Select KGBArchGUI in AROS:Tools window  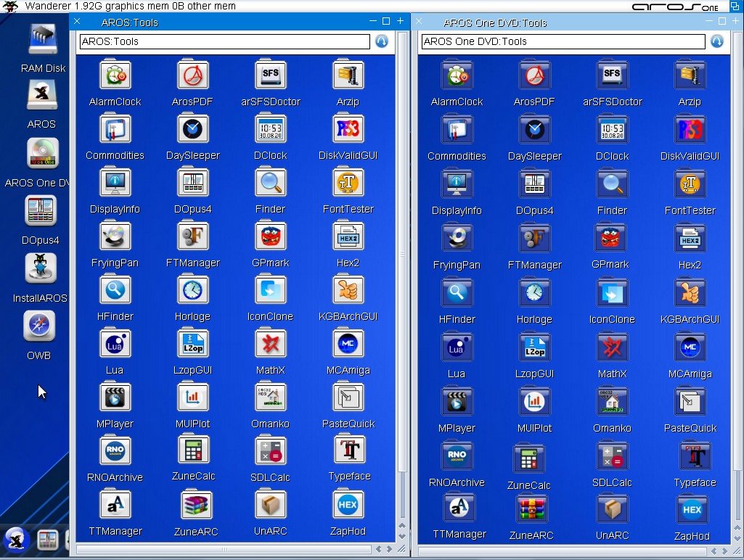(348, 289)
